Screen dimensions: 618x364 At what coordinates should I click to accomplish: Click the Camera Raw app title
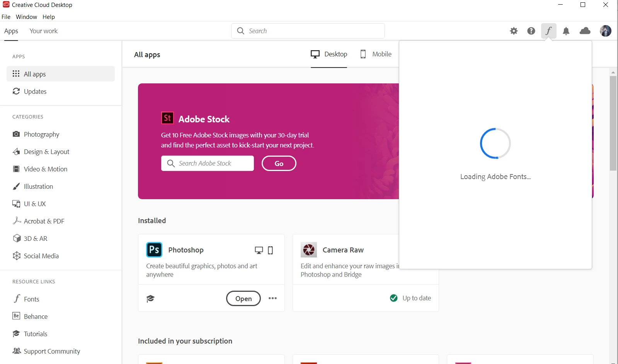pos(343,250)
